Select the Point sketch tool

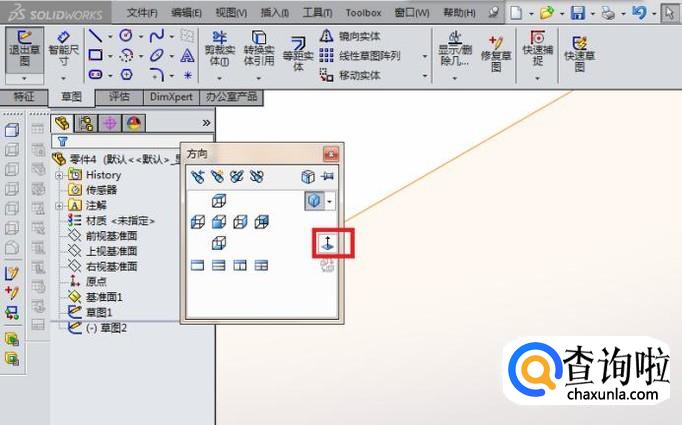pos(187,75)
